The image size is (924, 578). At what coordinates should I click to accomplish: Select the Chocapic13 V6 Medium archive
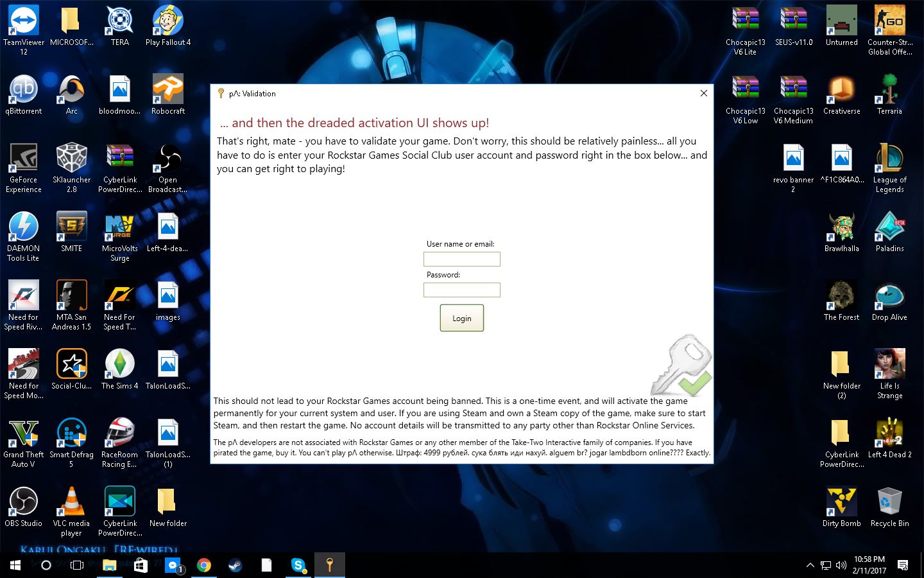[x=794, y=99]
